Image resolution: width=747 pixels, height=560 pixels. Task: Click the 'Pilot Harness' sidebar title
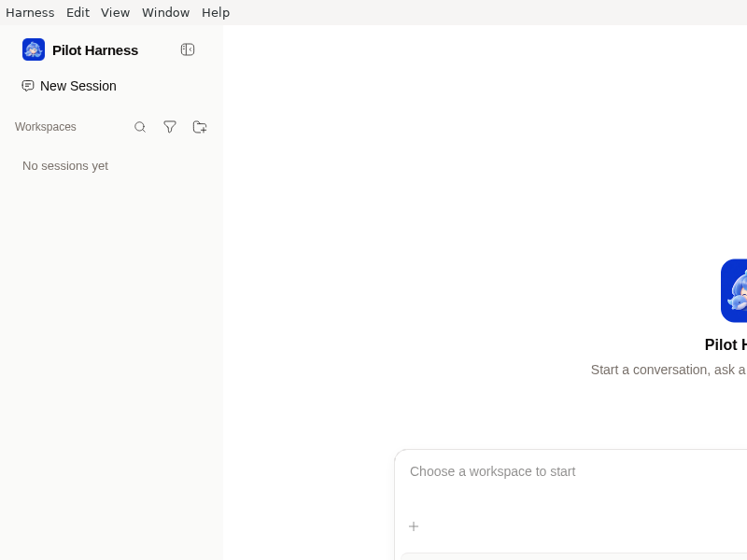pyautogui.click(x=95, y=50)
